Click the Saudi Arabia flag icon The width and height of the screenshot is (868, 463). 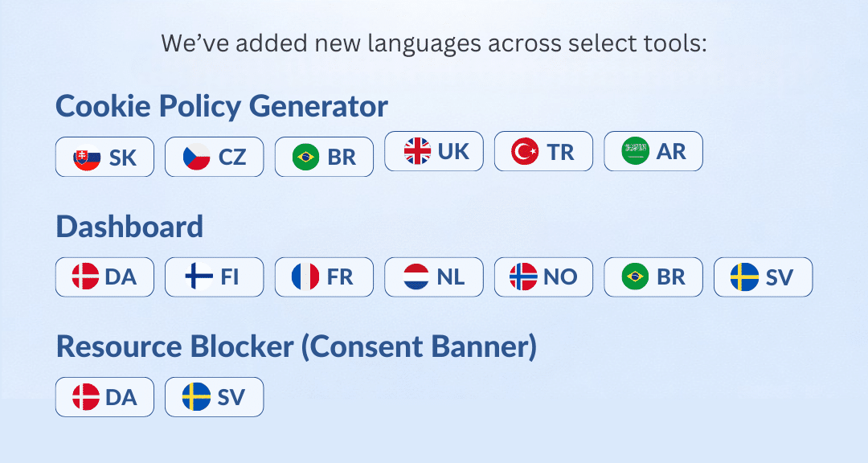[635, 151]
